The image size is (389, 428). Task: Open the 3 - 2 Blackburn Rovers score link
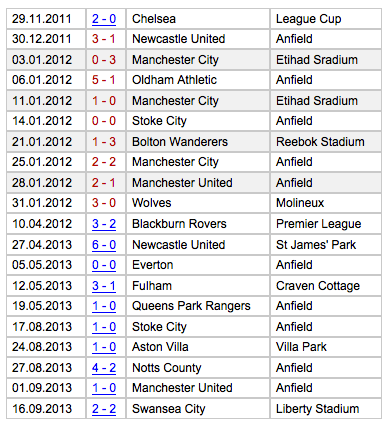(x=104, y=224)
